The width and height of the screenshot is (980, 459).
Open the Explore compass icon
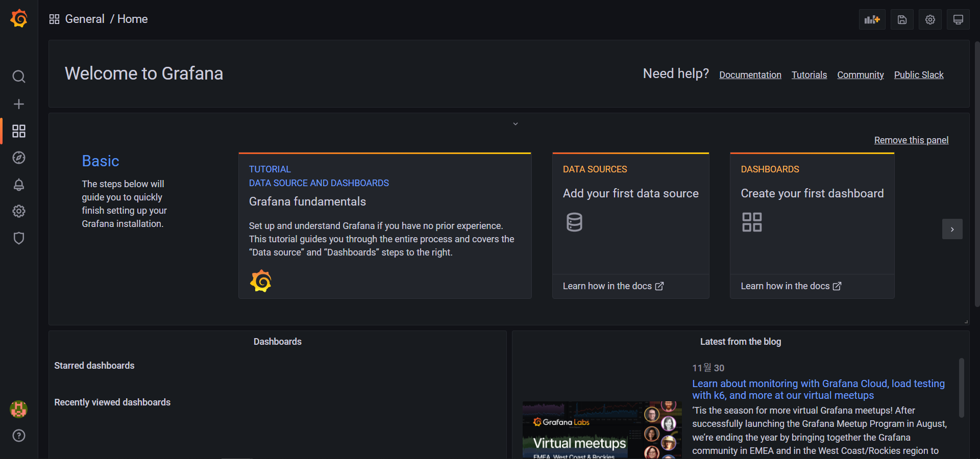[x=19, y=158]
